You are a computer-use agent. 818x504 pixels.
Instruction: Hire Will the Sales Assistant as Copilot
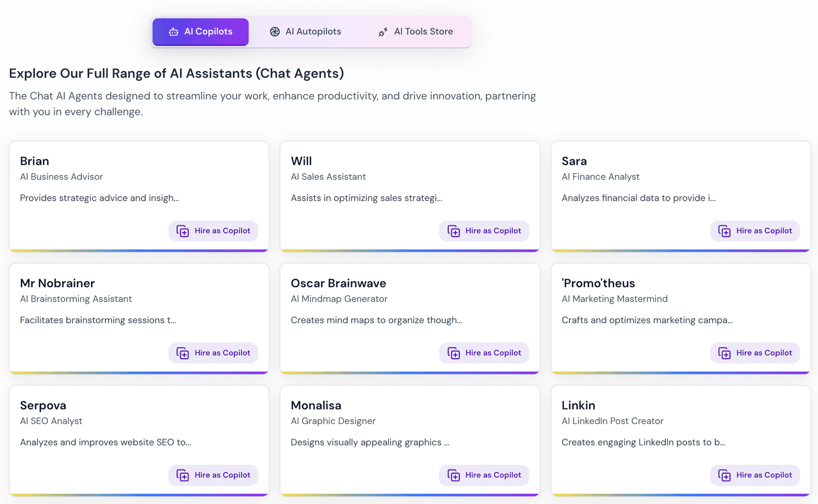coord(484,230)
